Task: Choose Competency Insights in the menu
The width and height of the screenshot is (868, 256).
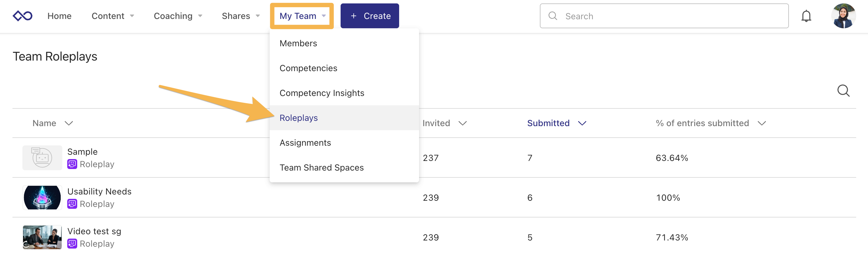Action: [x=322, y=93]
